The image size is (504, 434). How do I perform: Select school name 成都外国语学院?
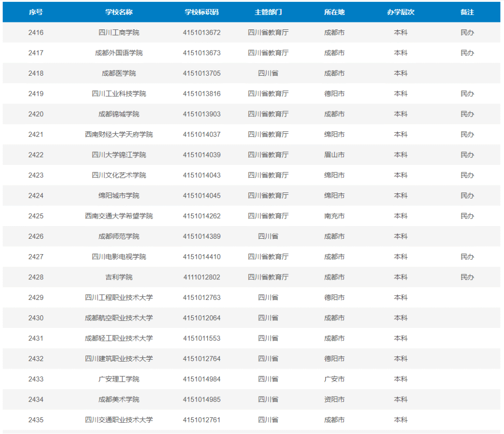tap(119, 53)
